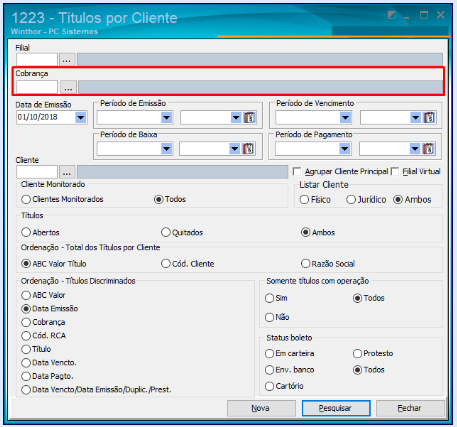Select Cód. Cliente ordering

[166, 264]
